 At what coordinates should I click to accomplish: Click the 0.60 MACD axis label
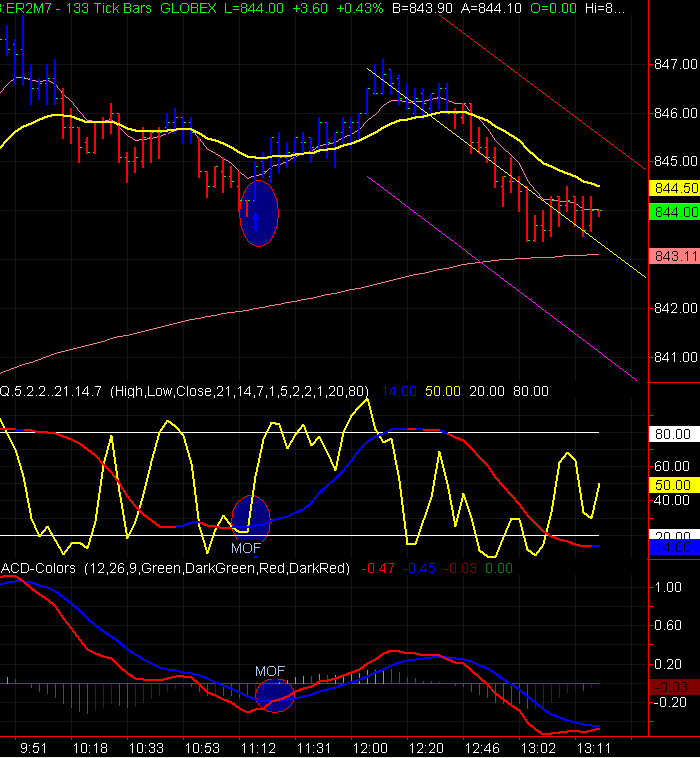pyautogui.click(x=668, y=626)
